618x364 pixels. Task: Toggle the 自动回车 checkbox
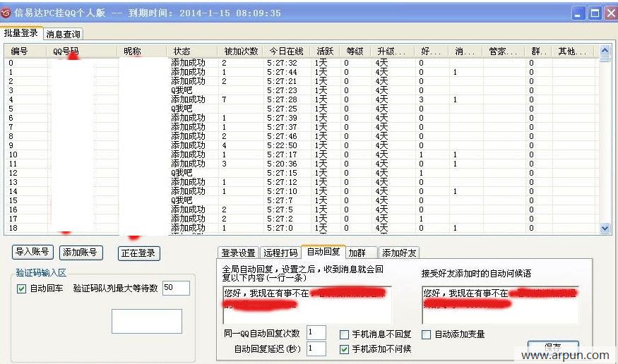click(x=22, y=289)
